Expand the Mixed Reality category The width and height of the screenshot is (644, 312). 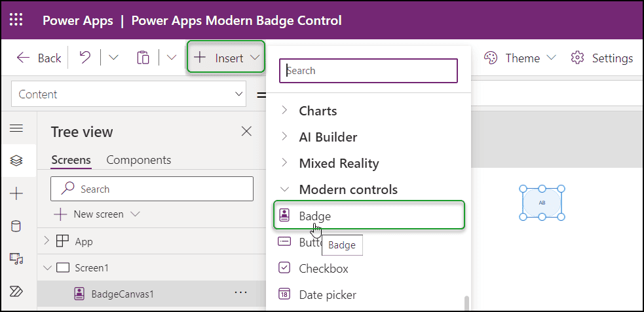tap(284, 163)
